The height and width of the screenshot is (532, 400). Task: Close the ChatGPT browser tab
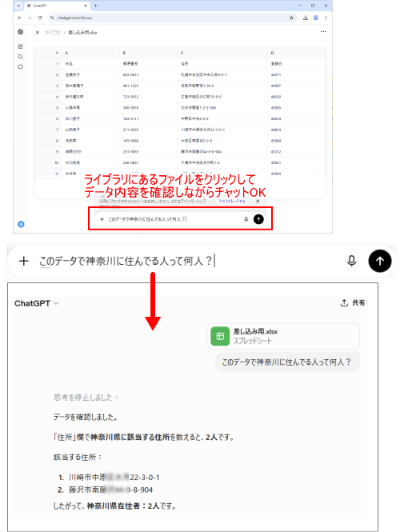coord(86,6)
